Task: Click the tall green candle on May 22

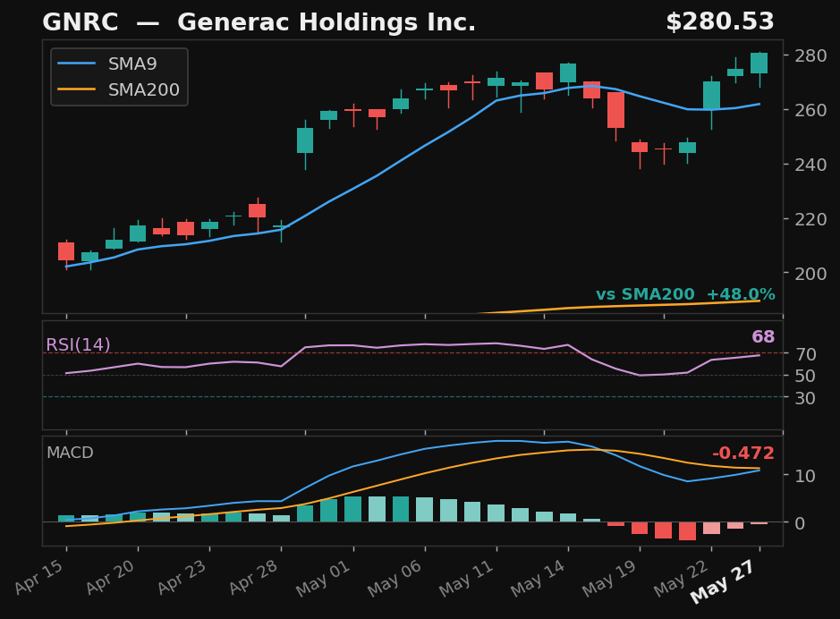Action: tap(711, 96)
